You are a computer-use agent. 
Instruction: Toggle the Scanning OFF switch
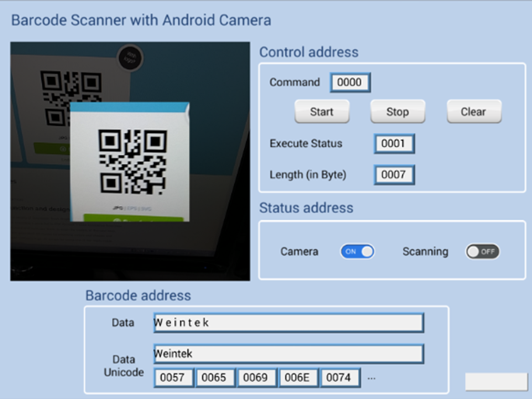click(x=482, y=251)
